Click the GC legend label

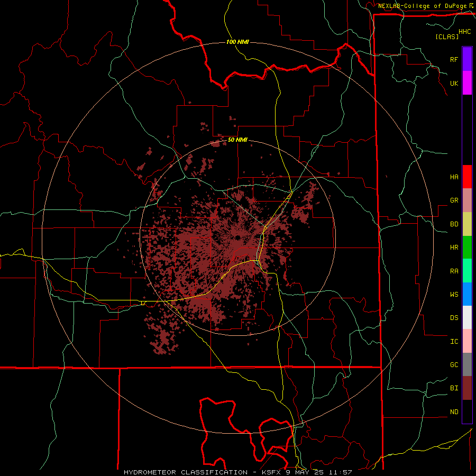(x=454, y=365)
